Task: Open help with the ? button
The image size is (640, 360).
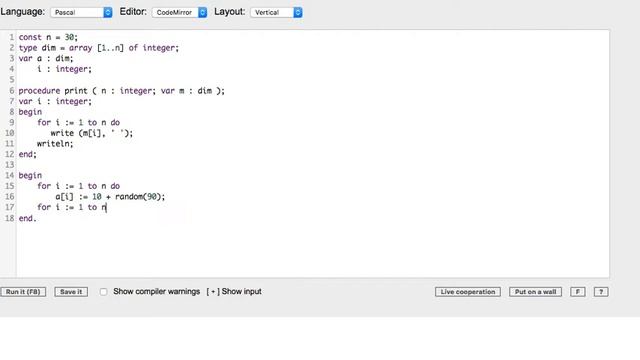Action: 601,292
